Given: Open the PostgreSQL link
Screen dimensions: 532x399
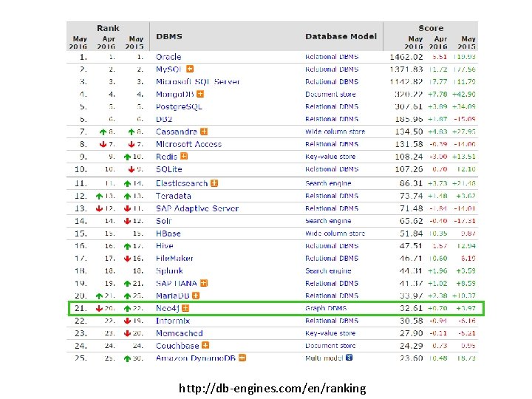Looking at the screenshot, I should 179,106.
